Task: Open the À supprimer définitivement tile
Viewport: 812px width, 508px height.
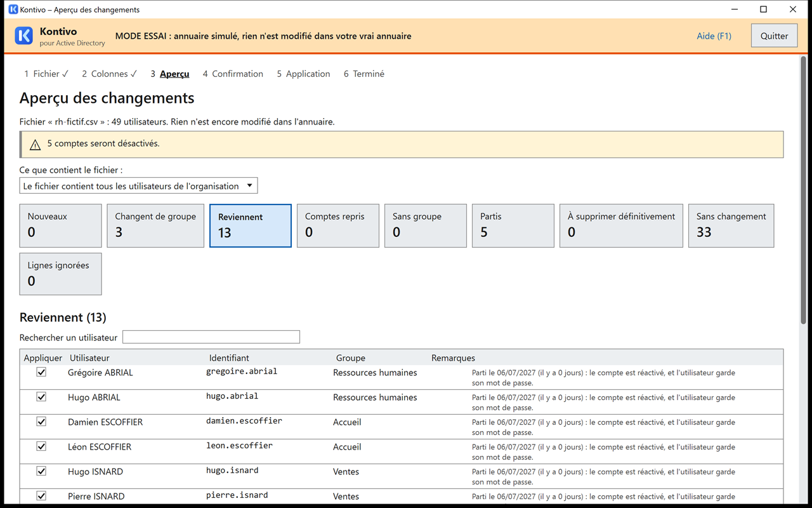Action: coord(621,225)
